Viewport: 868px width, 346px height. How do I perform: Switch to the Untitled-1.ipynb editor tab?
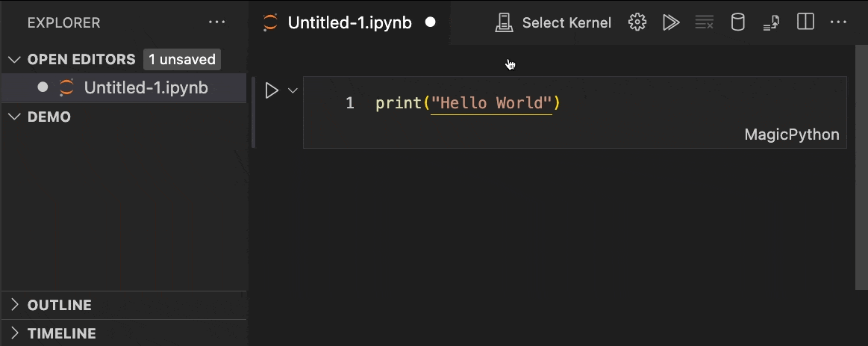click(349, 22)
